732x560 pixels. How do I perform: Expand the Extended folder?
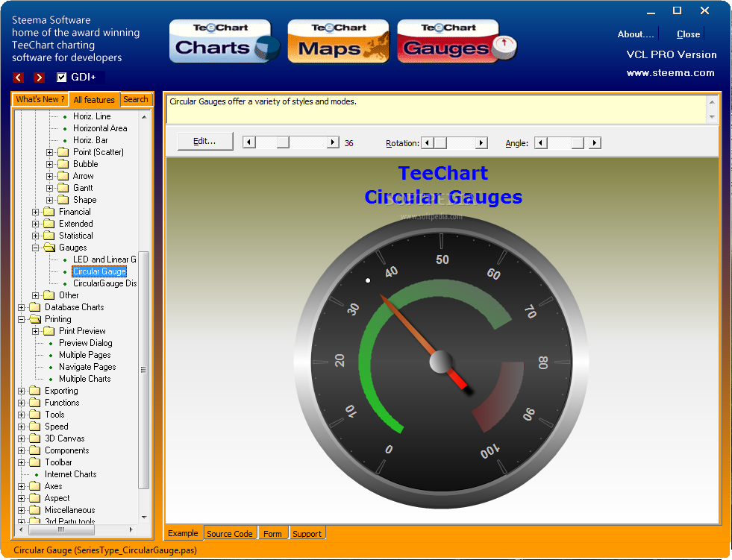tap(36, 224)
